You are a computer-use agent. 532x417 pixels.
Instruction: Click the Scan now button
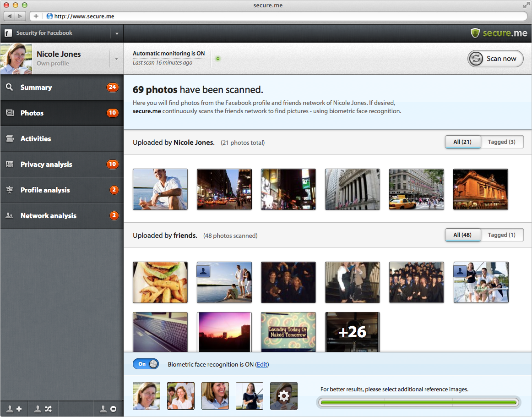495,59
